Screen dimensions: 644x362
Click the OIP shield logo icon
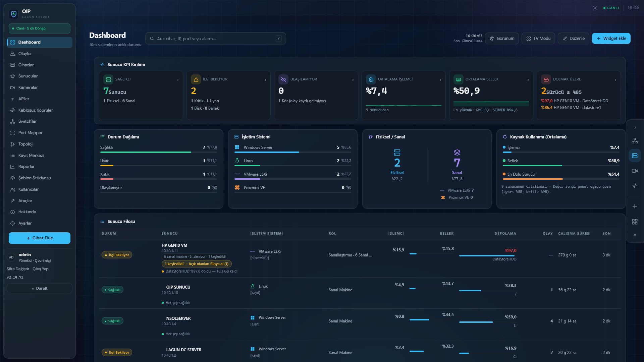coord(14,14)
